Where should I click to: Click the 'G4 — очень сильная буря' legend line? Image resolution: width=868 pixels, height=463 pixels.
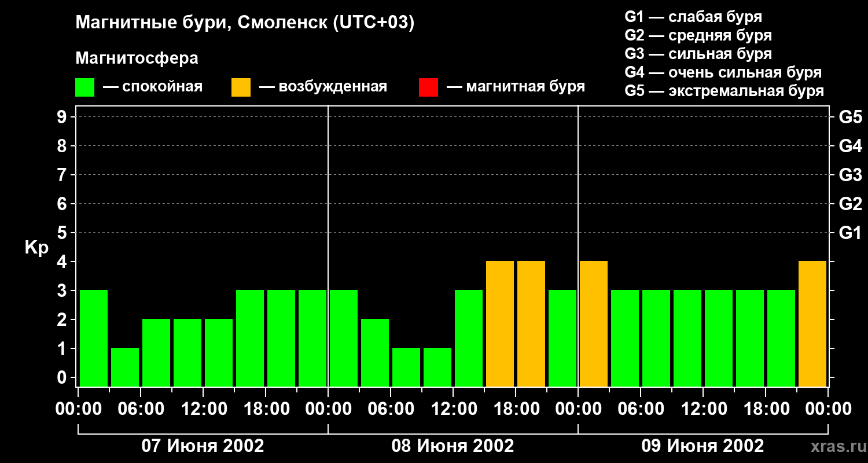point(723,72)
